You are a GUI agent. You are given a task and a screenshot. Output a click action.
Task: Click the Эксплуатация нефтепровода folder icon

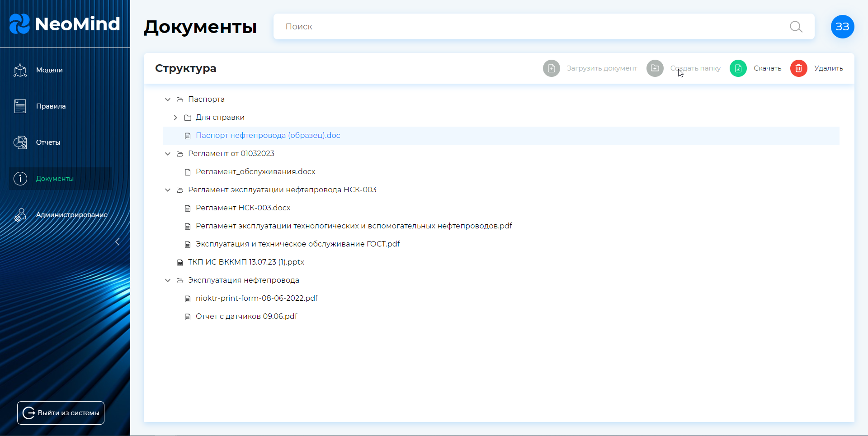[x=180, y=280]
